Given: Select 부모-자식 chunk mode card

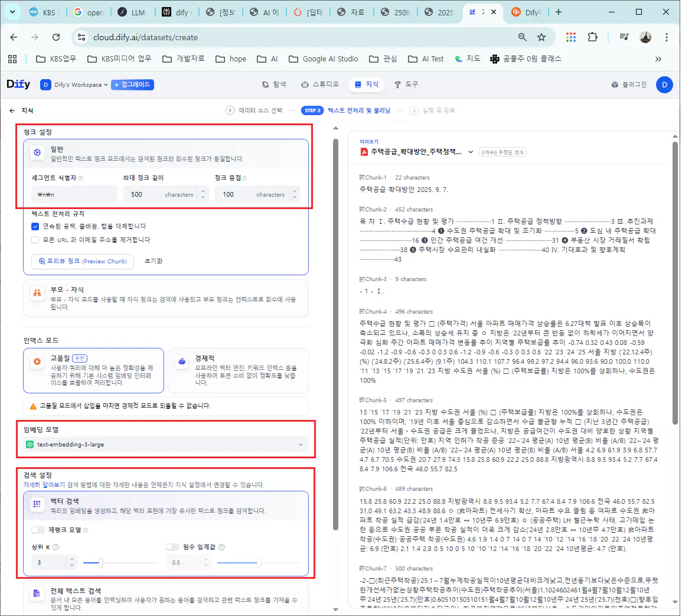Looking at the screenshot, I should pyautogui.click(x=166, y=298).
